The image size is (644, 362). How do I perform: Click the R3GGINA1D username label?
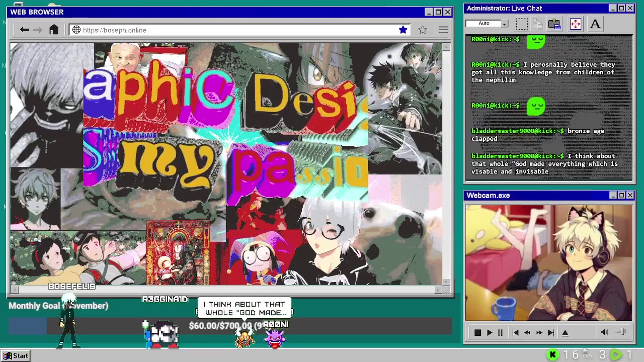point(165,299)
